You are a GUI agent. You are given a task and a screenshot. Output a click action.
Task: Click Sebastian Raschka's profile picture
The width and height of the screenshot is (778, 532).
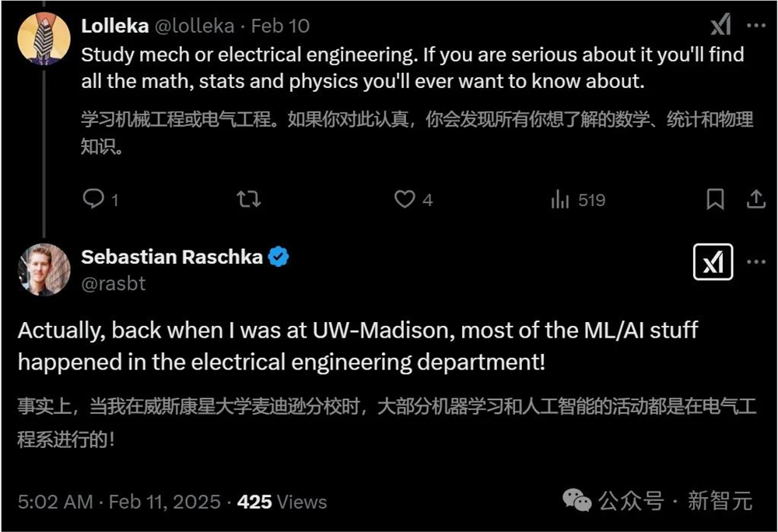click(44, 270)
